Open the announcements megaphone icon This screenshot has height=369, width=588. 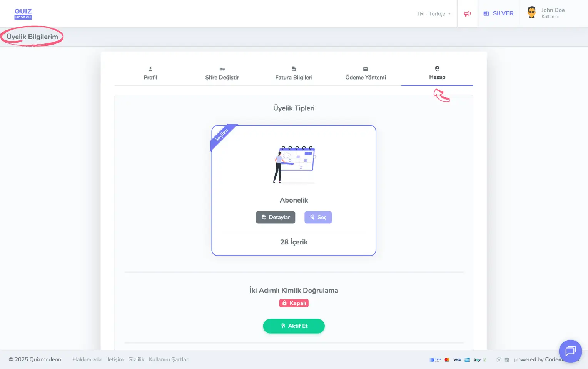(467, 14)
